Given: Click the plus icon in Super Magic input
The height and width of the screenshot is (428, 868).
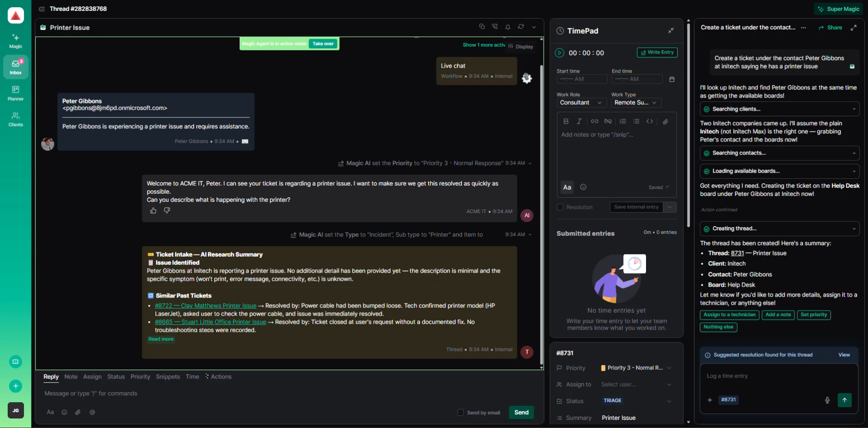Looking at the screenshot, I should click(x=710, y=400).
